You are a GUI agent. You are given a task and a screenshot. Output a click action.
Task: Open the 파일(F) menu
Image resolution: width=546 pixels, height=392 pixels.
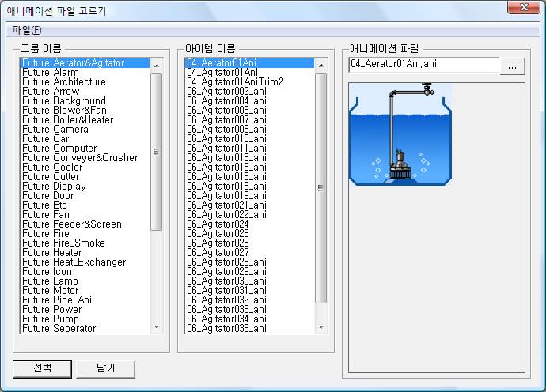point(26,31)
